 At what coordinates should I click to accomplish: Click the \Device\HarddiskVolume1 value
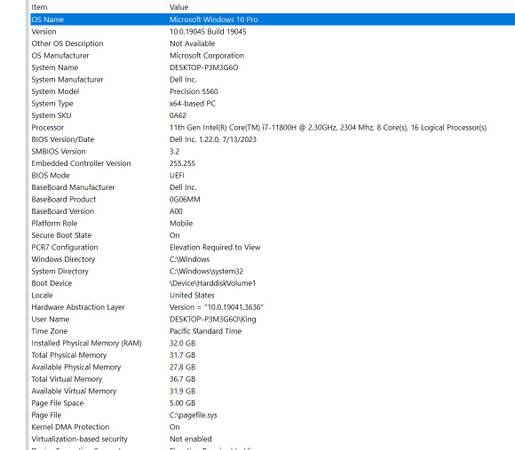pos(213,284)
